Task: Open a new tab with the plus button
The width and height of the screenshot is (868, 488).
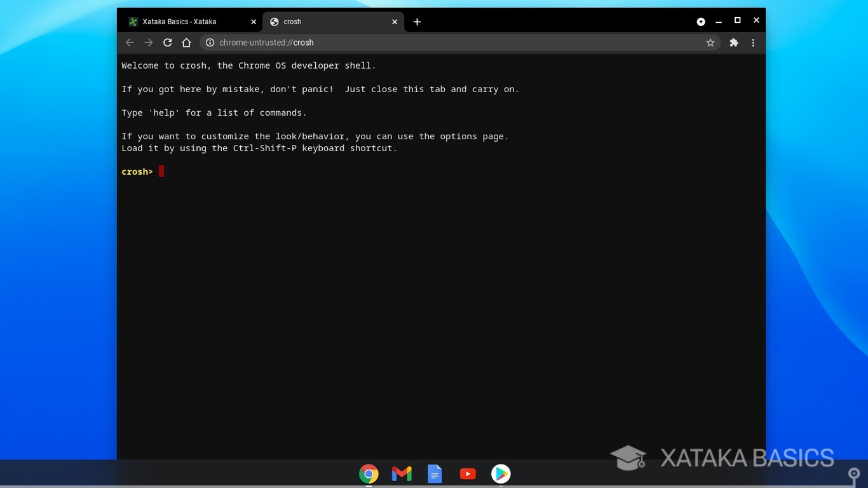Action: click(x=417, y=22)
